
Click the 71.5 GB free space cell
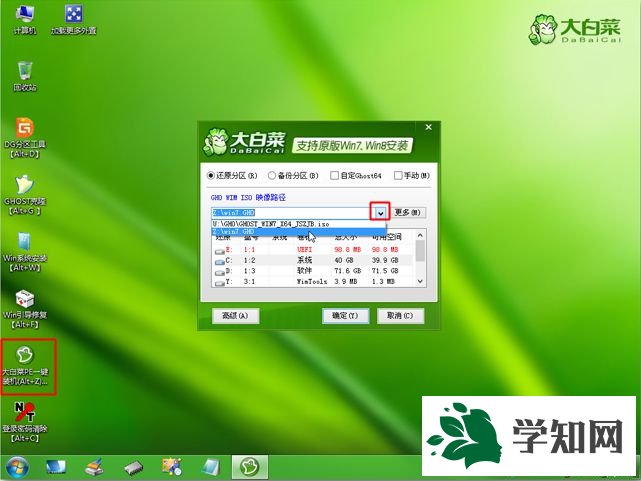pyautogui.click(x=385, y=271)
